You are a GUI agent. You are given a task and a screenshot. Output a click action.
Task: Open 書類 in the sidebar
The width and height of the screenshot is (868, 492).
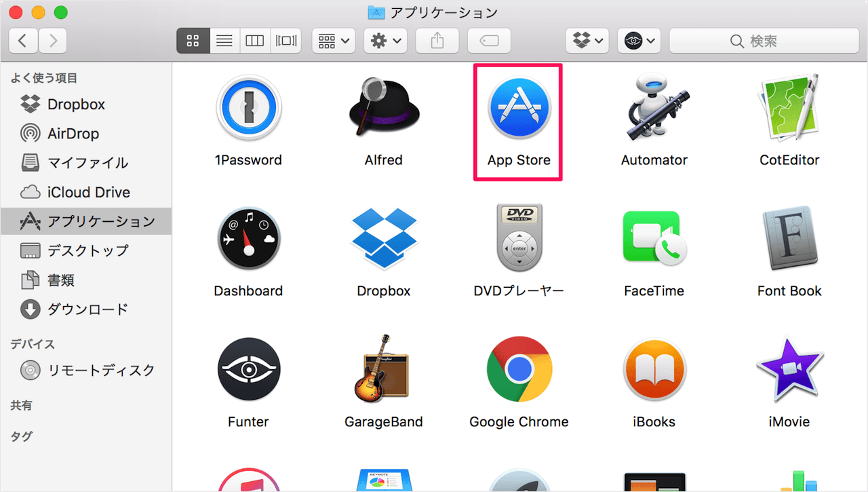(x=85, y=280)
